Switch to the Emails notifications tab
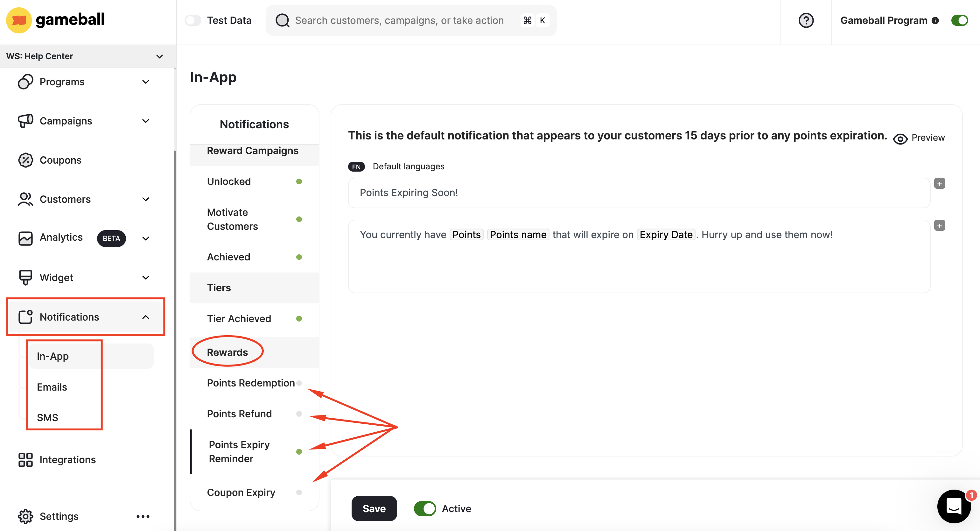This screenshot has height=531, width=980. click(x=52, y=387)
